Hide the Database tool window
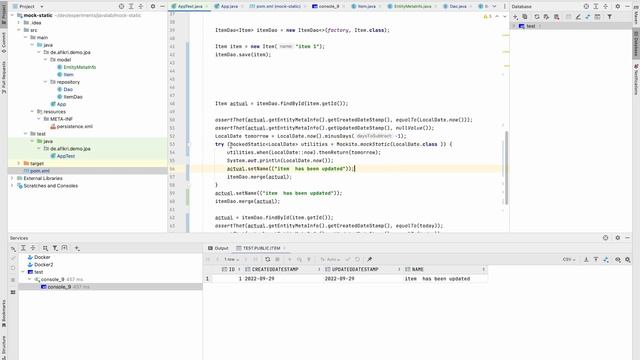Image resolution: width=640 pixels, height=360 pixels. 627,7
